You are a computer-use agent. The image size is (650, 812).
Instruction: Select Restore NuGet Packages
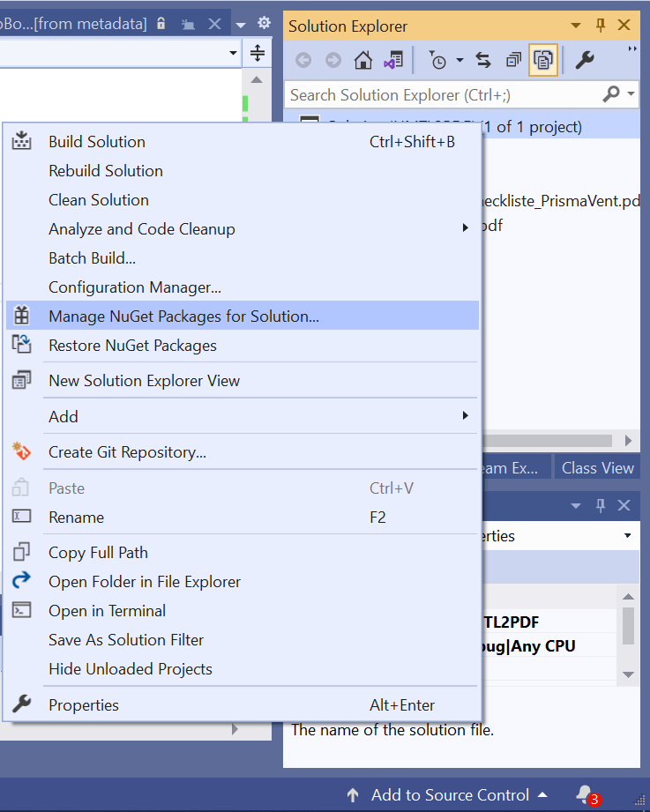(x=242, y=345)
